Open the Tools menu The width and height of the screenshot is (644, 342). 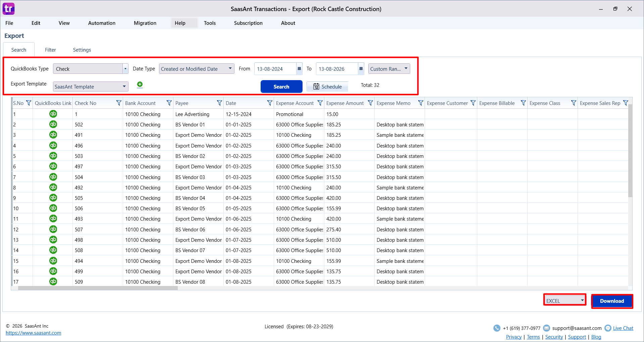(210, 23)
